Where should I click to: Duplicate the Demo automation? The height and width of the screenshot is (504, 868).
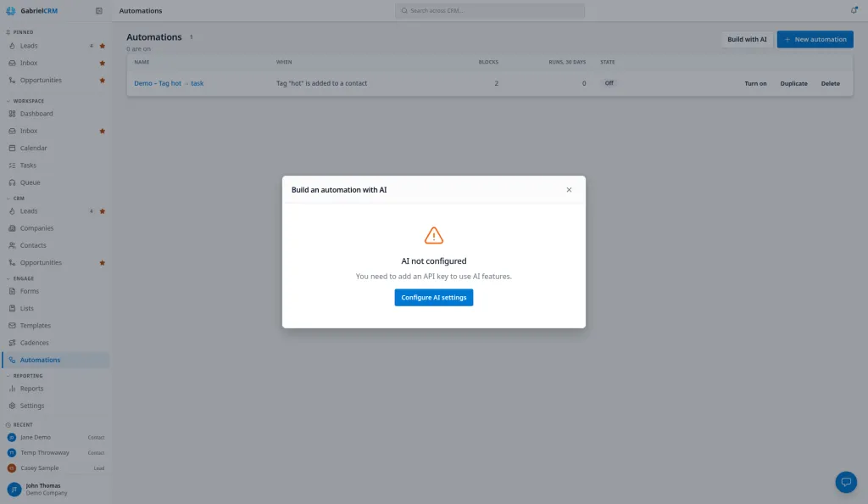coord(793,84)
